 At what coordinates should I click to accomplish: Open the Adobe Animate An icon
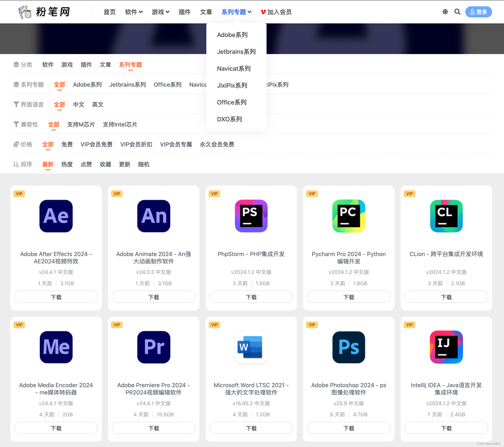pos(154,216)
